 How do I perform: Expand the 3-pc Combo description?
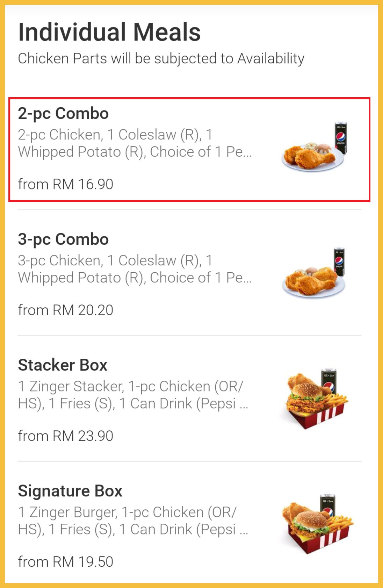click(x=135, y=269)
